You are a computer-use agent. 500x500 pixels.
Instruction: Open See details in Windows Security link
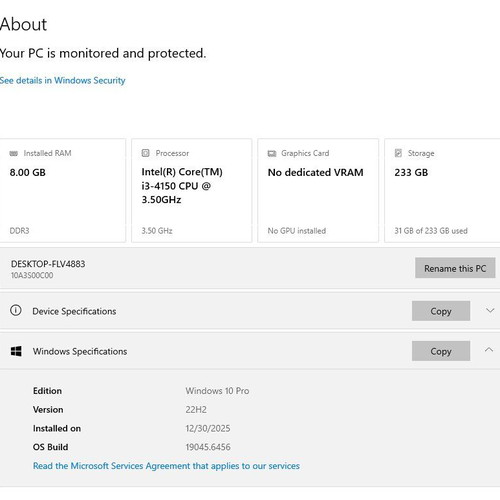click(x=63, y=80)
